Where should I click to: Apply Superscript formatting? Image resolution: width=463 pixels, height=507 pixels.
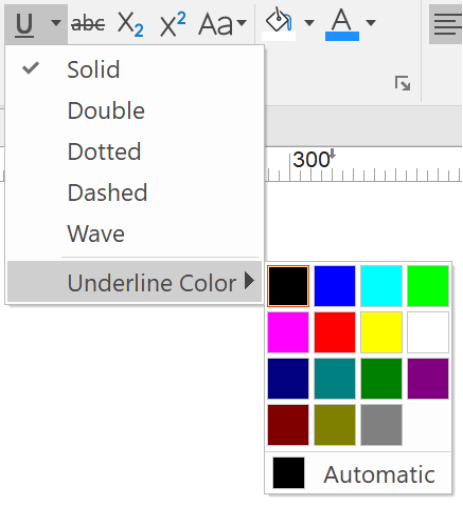[x=173, y=24]
